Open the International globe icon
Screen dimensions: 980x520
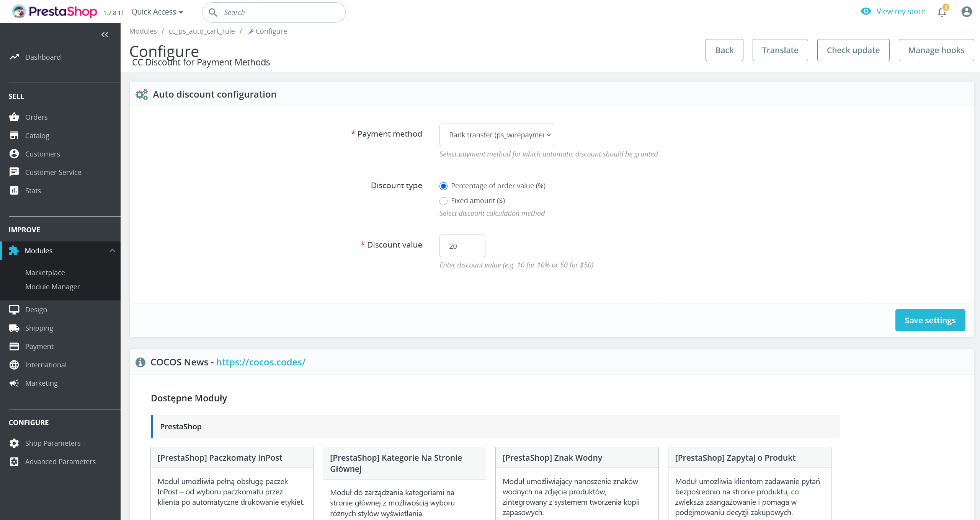[14, 364]
